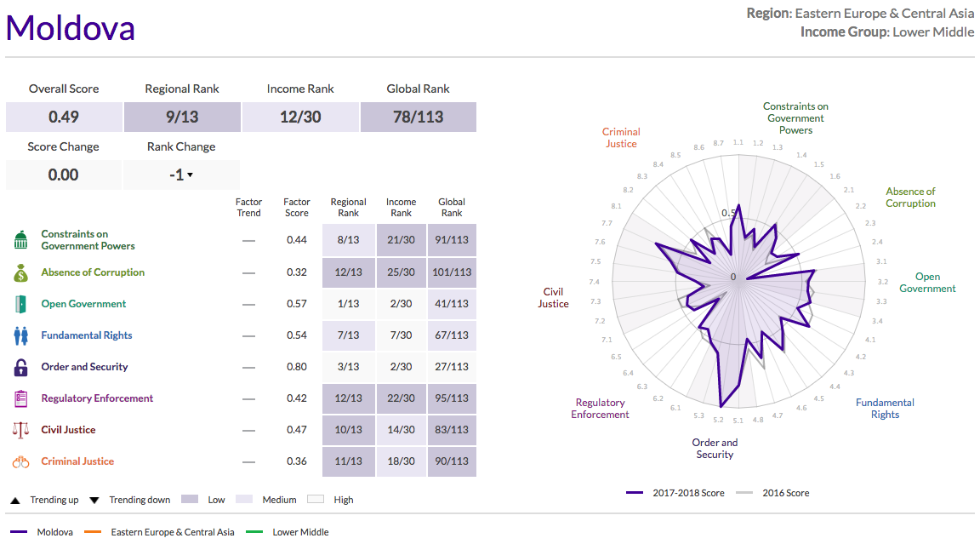Screen dimensions: 980x544
Task: Click the 2017-2018 Score purple legend line
Action: tap(635, 493)
